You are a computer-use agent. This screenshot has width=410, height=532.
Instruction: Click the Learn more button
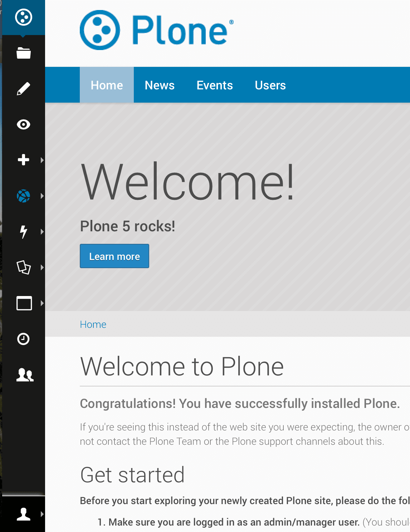tap(114, 256)
